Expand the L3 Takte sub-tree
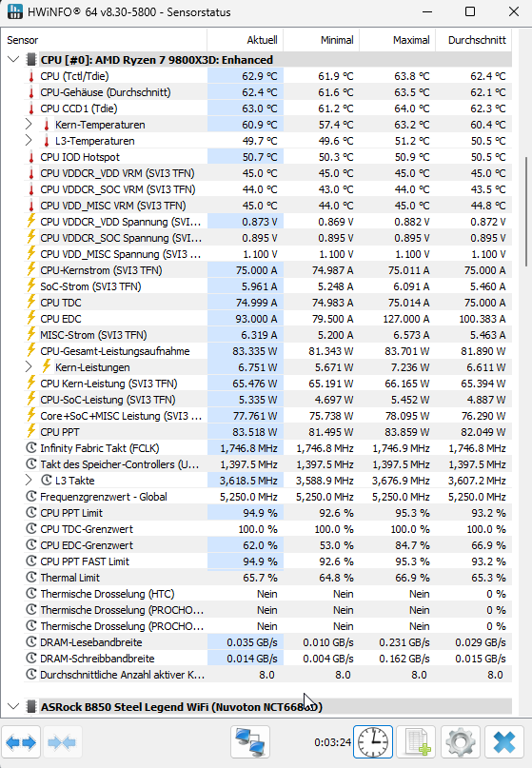Screen dimensions: 532x768 (x=29, y=480)
